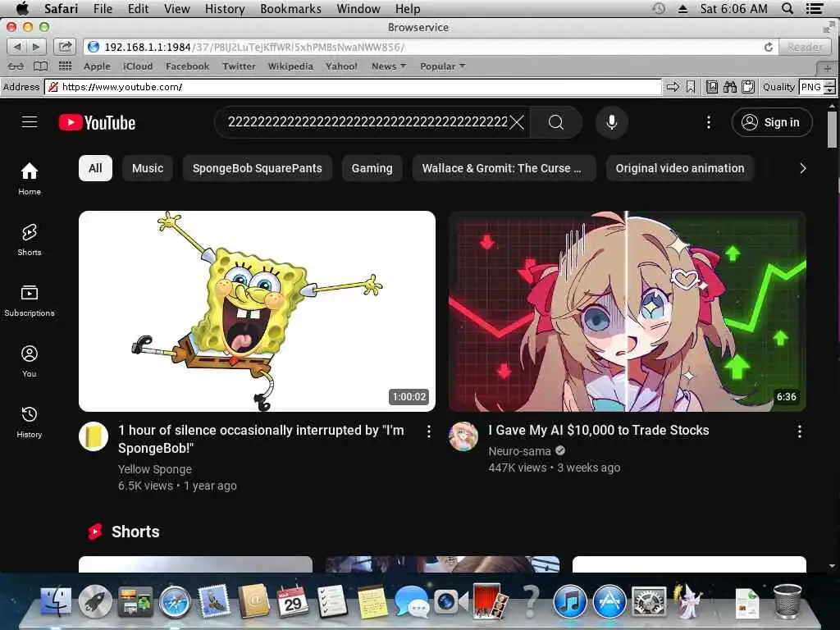The width and height of the screenshot is (840, 630).
Task: Open the Window menu
Action: tap(358, 8)
